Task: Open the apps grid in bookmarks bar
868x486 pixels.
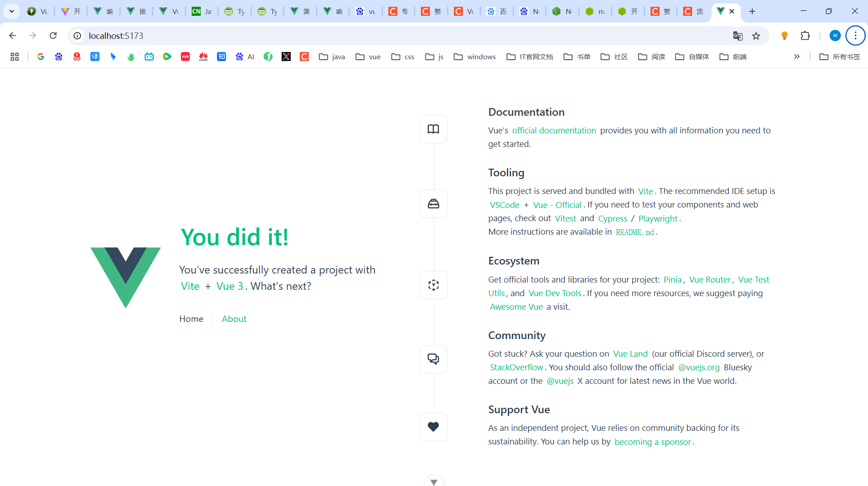Action: [x=14, y=57]
